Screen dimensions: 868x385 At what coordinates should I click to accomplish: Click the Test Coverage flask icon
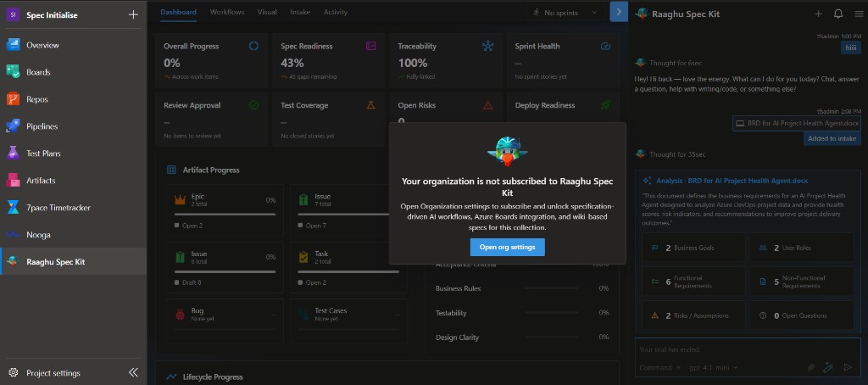(x=371, y=105)
